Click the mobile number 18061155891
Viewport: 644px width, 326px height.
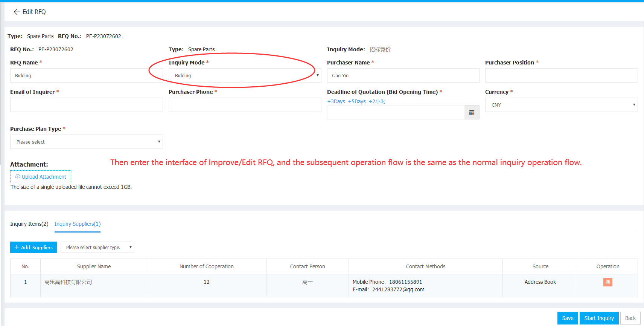point(405,282)
